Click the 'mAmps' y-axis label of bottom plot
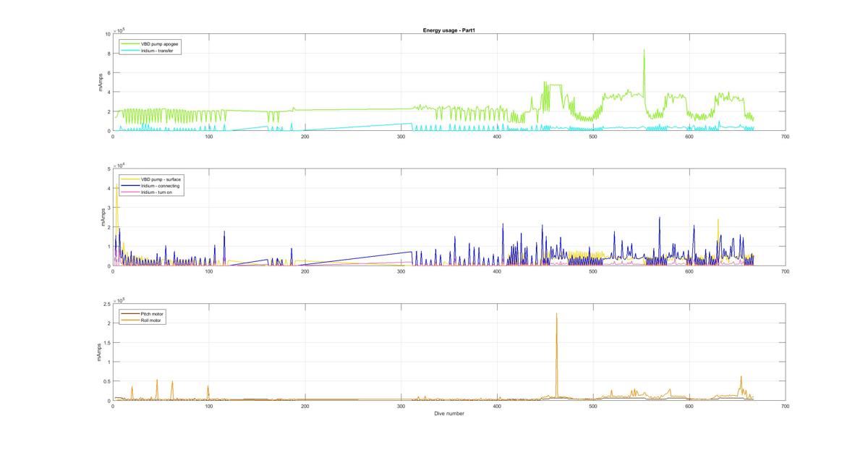 (101, 352)
